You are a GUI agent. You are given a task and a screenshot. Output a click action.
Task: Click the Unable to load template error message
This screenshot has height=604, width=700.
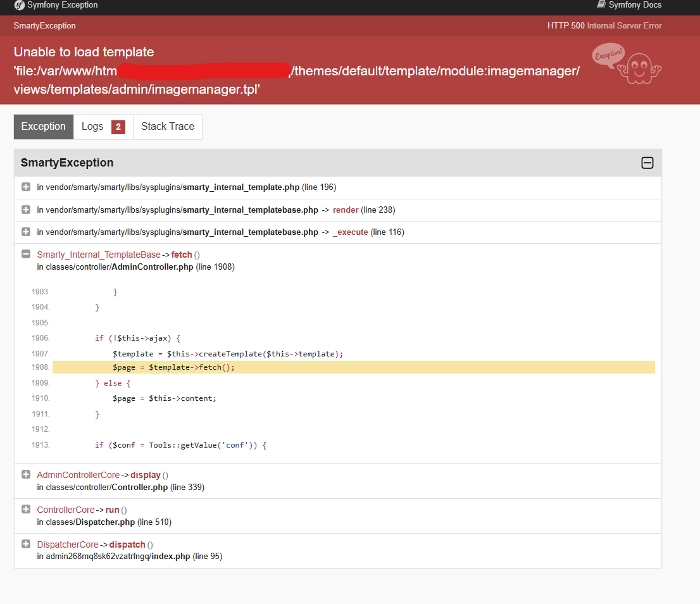coord(297,70)
